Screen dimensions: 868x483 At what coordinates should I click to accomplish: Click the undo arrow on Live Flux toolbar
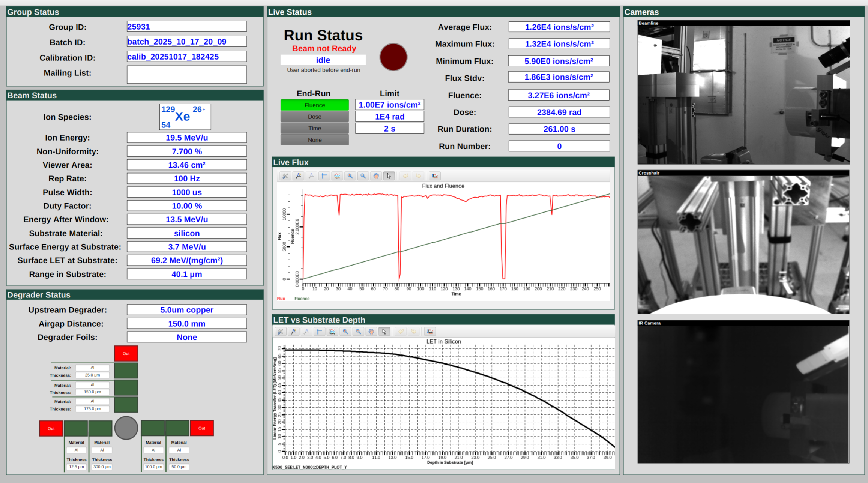405,175
